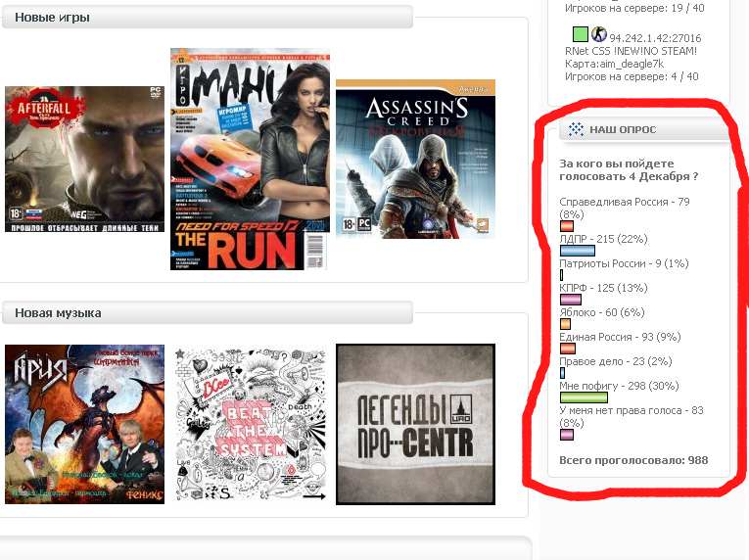Click the У меня нет права голоса - 83 result

pos(631,416)
